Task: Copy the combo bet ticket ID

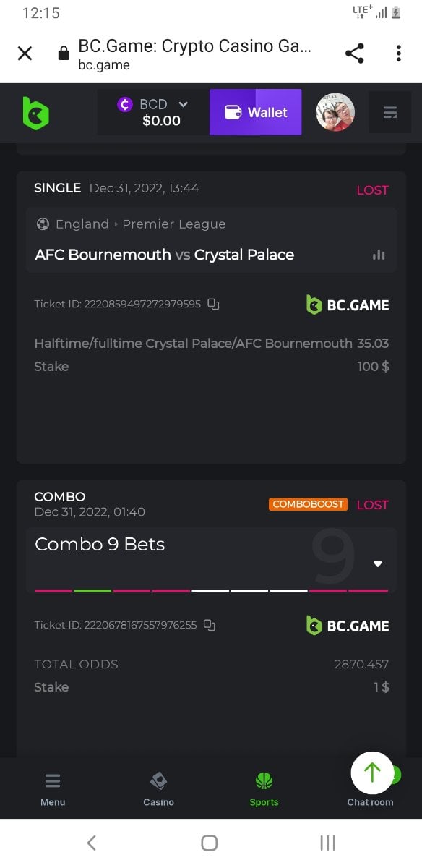Action: pyautogui.click(x=210, y=625)
